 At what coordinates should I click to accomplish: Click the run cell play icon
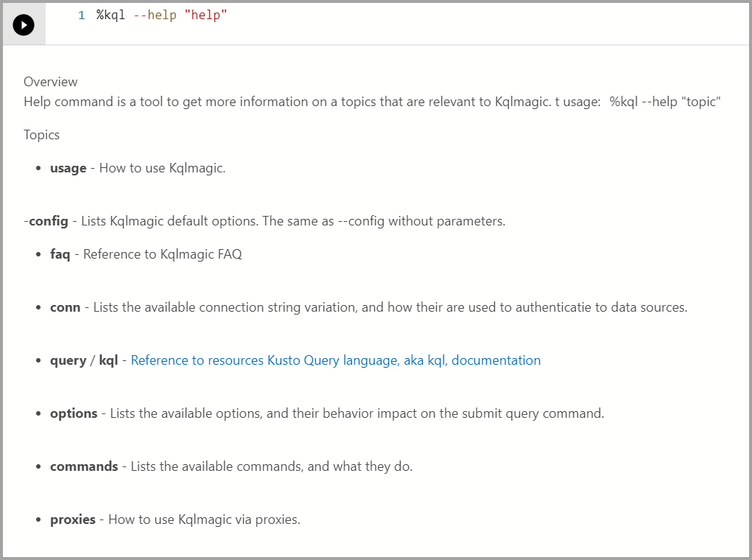23,24
